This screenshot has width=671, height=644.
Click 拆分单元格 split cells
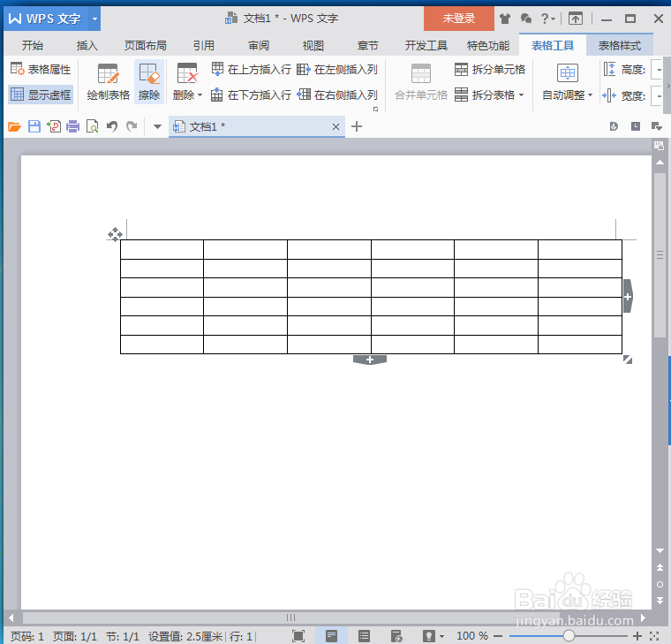(x=490, y=69)
